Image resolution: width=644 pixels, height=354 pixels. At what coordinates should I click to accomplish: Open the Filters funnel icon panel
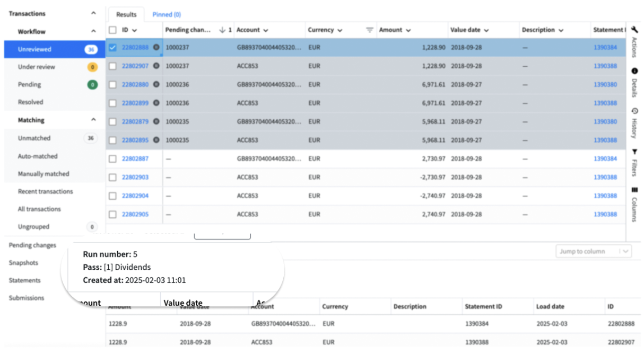click(x=634, y=152)
